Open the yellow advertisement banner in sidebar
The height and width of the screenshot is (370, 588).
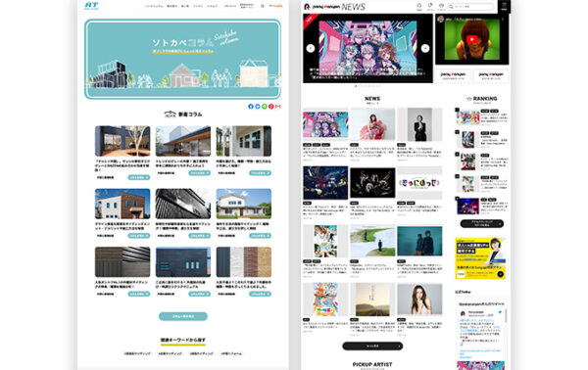(x=480, y=258)
